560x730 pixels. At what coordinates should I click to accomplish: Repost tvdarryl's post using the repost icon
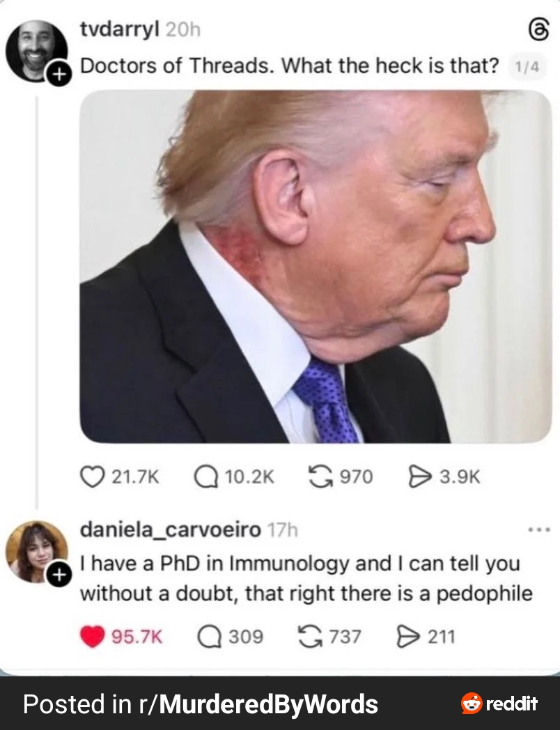[322, 476]
